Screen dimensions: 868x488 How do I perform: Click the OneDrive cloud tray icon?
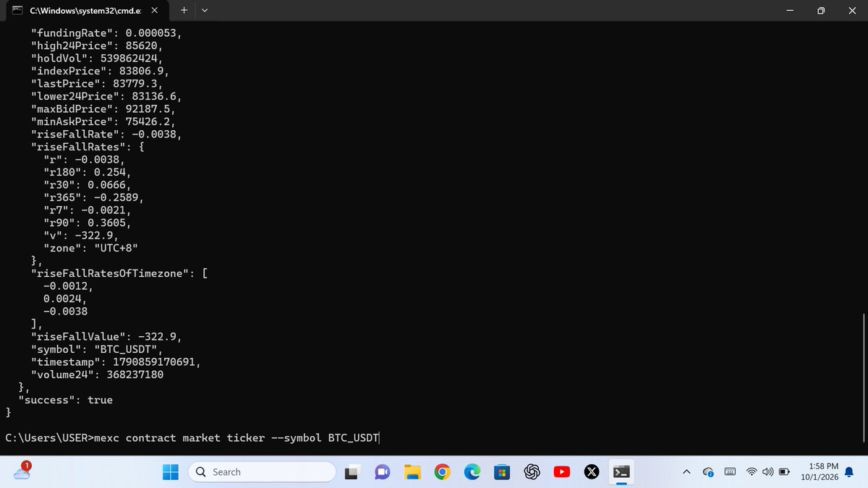pyautogui.click(x=708, y=472)
